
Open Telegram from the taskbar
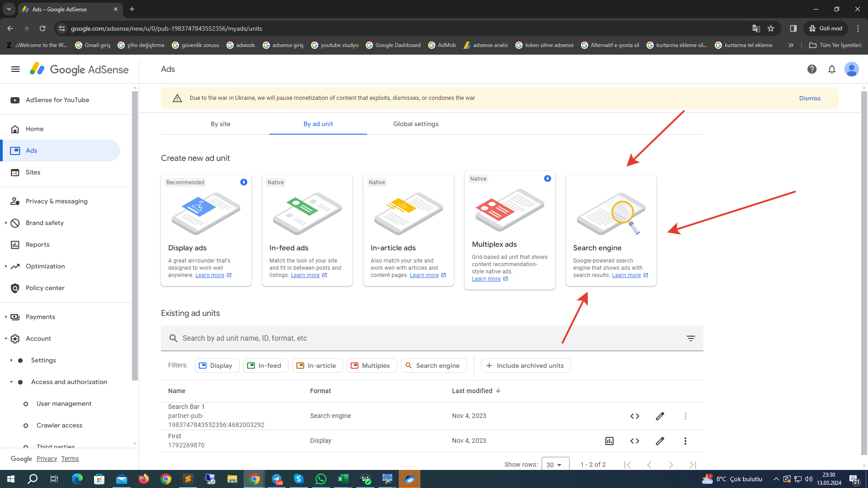point(277,479)
